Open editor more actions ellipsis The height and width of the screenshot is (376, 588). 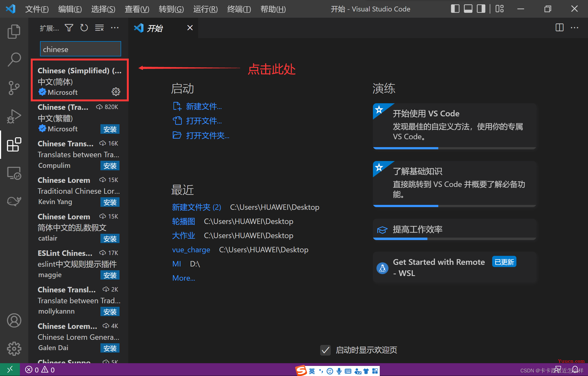tap(574, 28)
